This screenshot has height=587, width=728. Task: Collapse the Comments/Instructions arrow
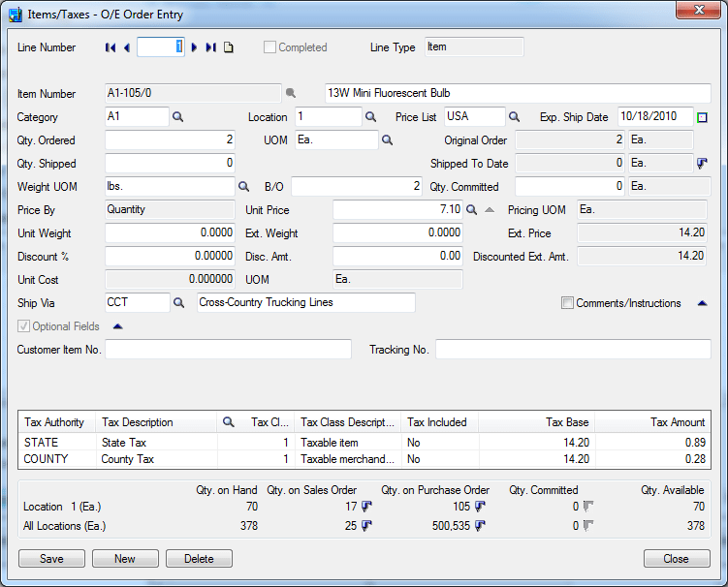coord(702,303)
